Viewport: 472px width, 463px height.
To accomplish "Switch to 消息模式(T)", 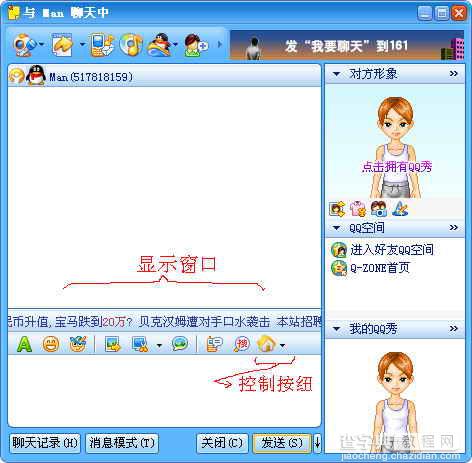I will pyautogui.click(x=122, y=443).
